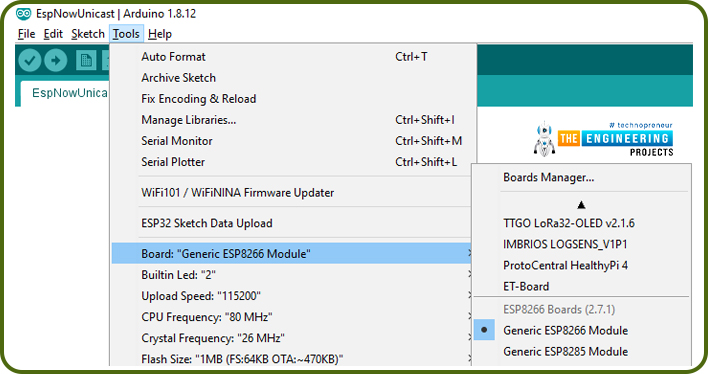Click the New sketch toolbar icon
708x374 pixels.
click(86, 61)
